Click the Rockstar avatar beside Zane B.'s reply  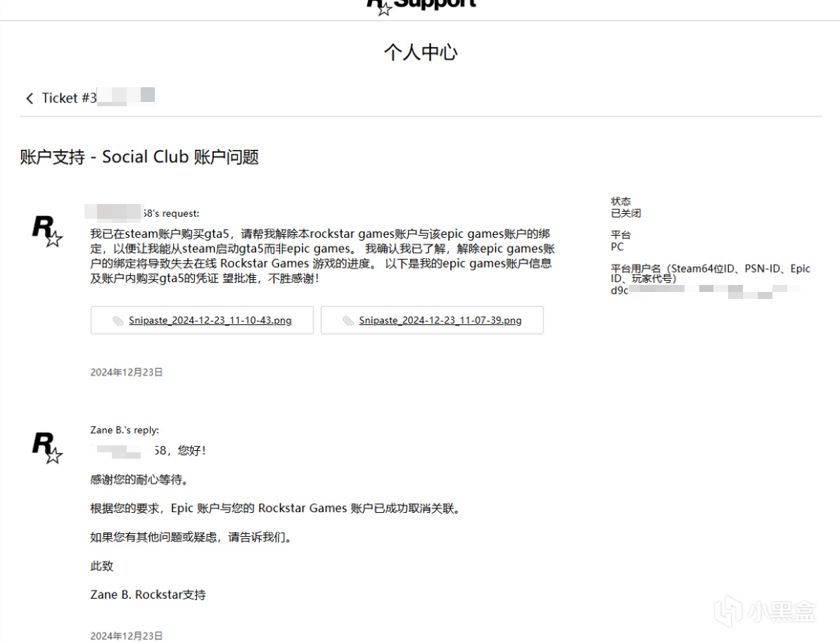[47, 447]
